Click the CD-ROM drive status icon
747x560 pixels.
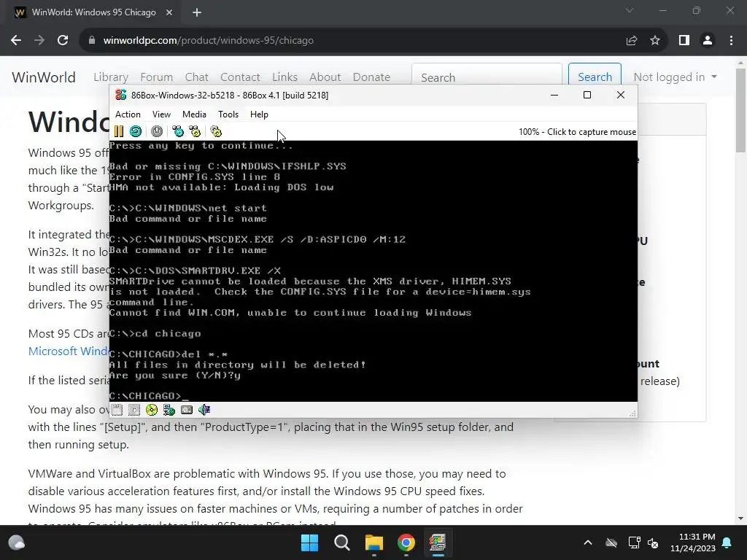tap(152, 410)
